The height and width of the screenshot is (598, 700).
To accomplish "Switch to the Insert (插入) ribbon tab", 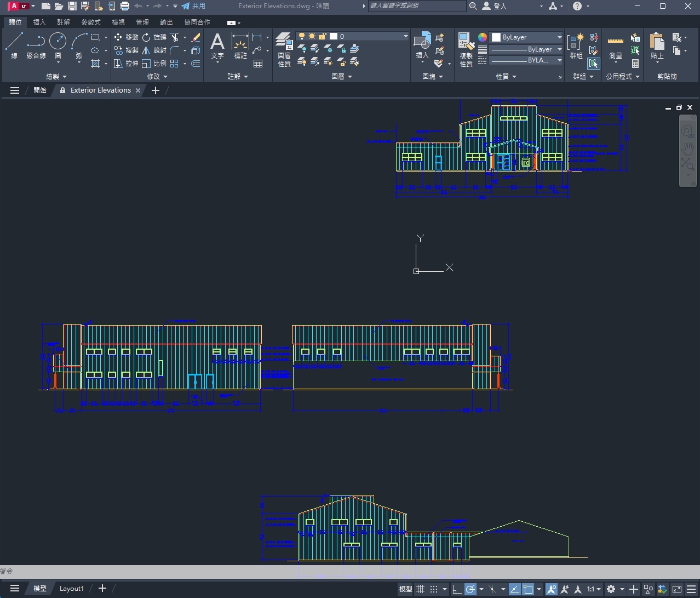I will point(39,22).
